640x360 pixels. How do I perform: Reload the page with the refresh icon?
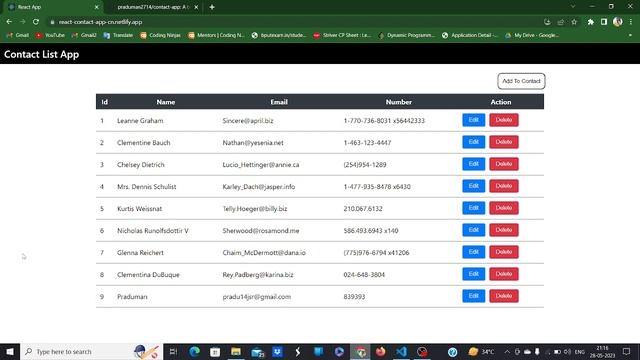36,22
